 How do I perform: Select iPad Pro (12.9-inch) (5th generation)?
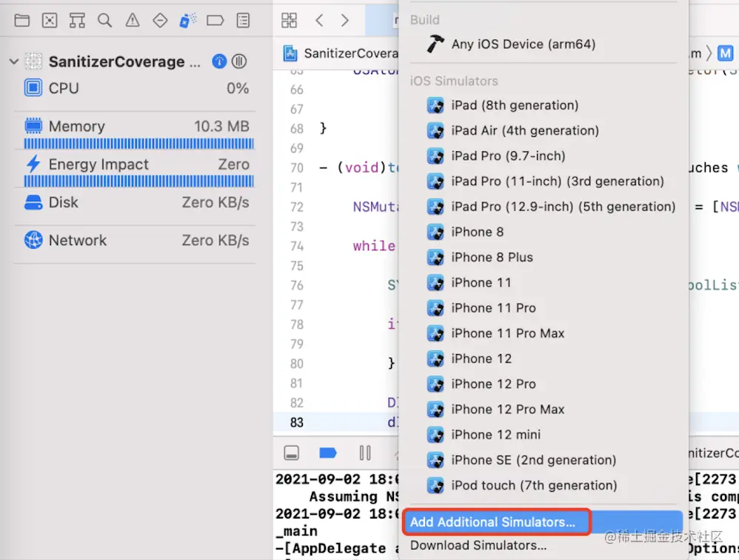point(544,207)
